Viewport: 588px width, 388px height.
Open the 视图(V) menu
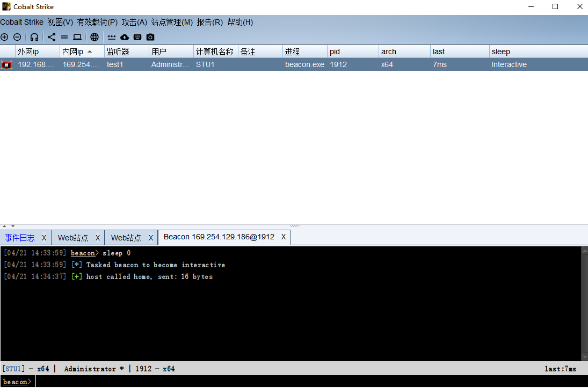point(60,22)
